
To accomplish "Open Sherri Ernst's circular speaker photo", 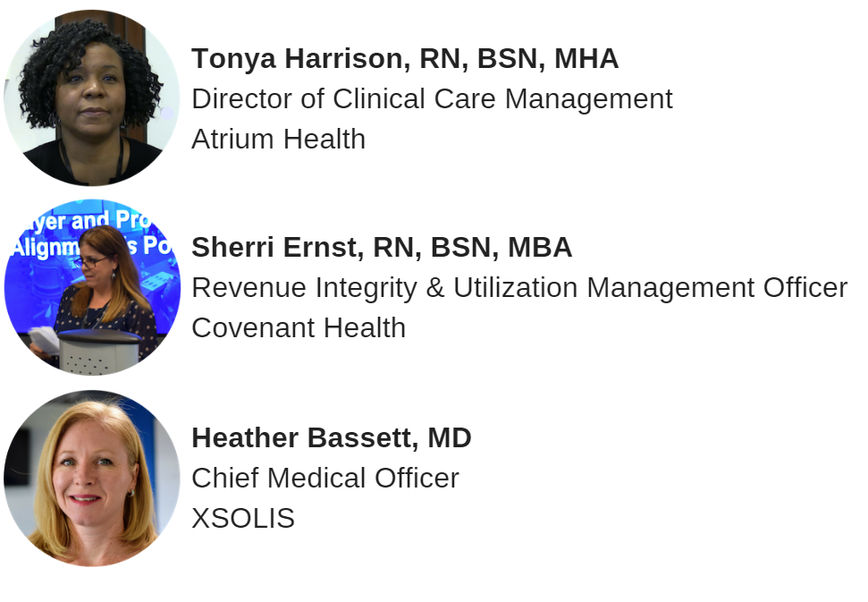I will point(92,287).
